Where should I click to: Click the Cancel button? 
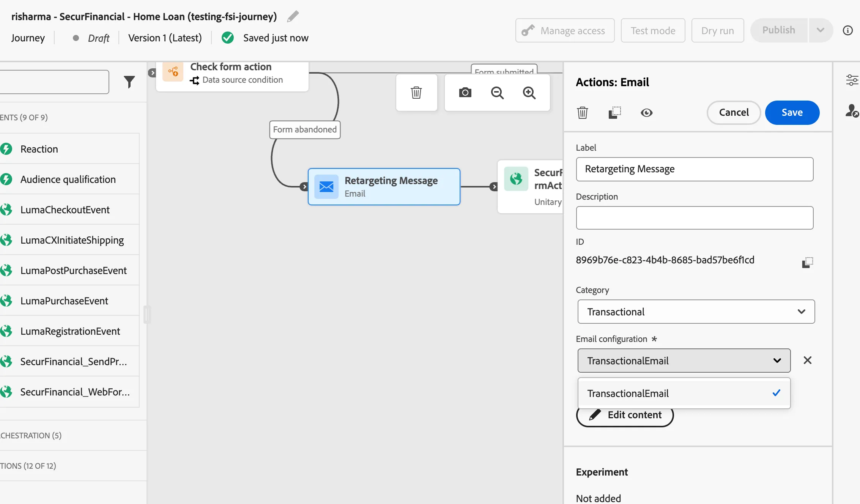click(734, 112)
